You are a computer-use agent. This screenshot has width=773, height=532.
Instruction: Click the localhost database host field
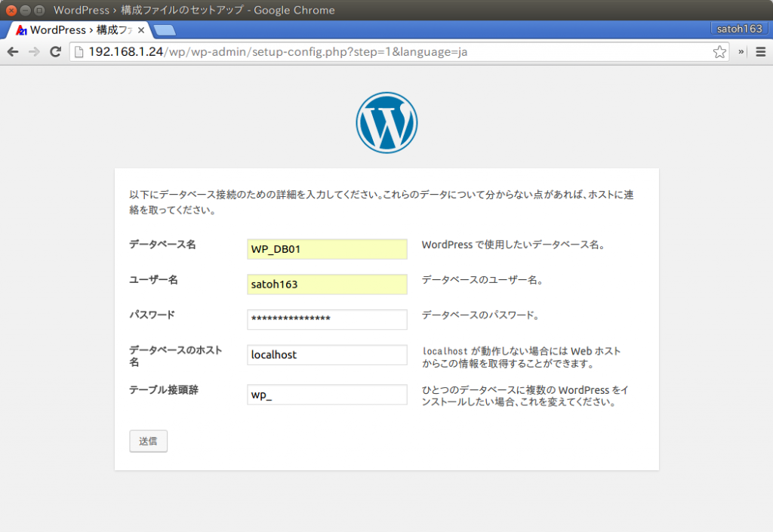327,355
